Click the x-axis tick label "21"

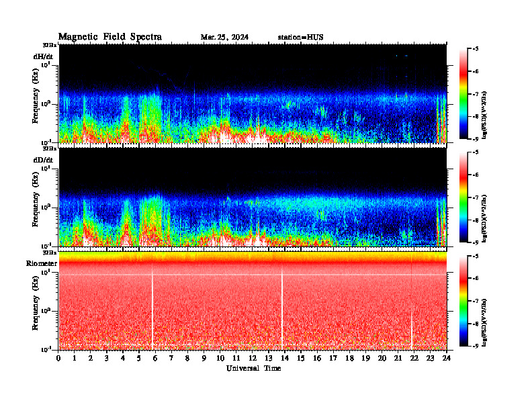coord(398,358)
